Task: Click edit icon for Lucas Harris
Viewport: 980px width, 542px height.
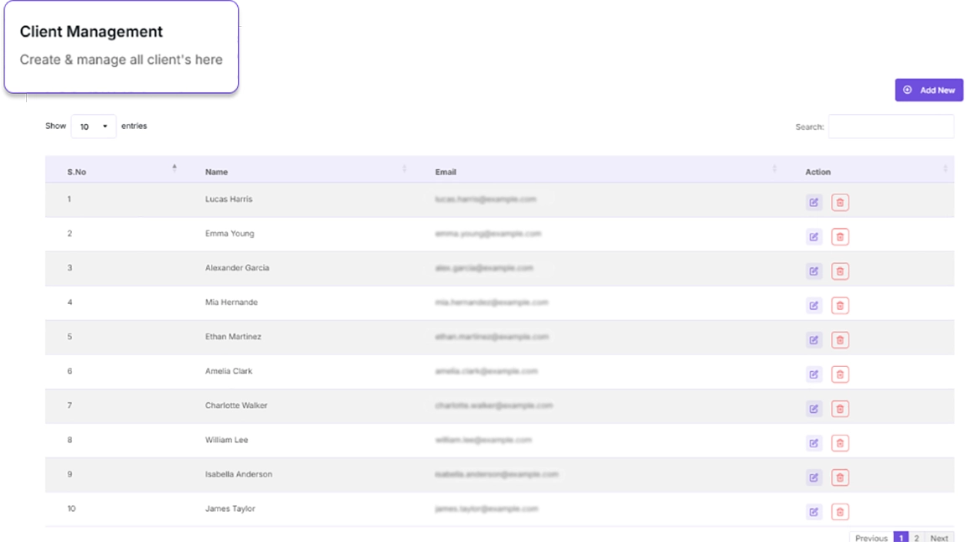Action: [x=813, y=203]
